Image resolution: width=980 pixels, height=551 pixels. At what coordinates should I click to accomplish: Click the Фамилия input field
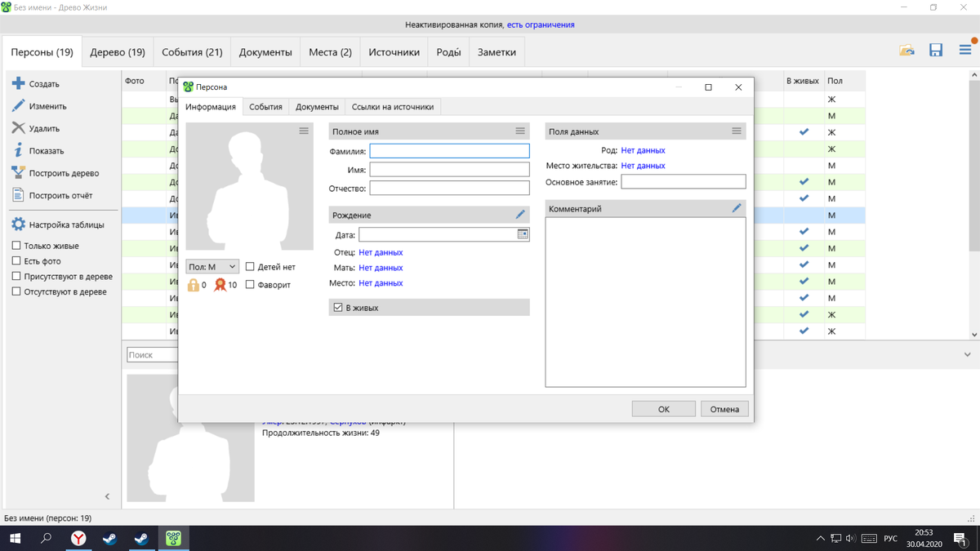point(449,151)
